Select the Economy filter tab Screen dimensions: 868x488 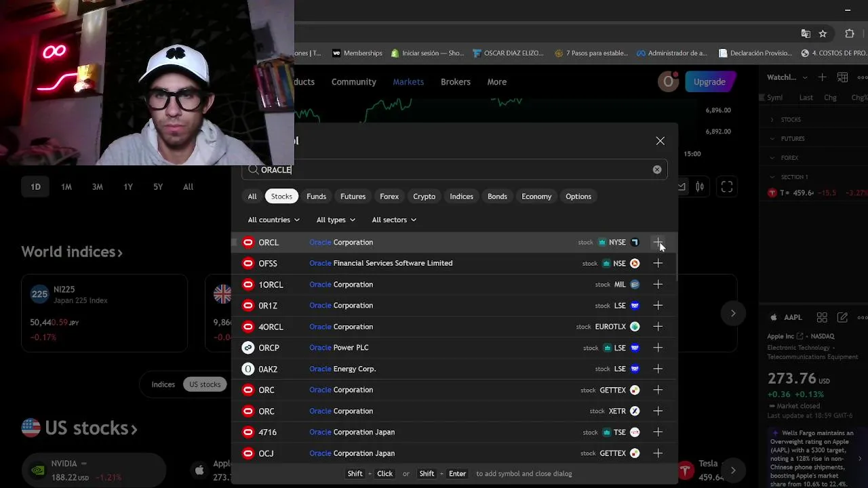click(x=536, y=197)
